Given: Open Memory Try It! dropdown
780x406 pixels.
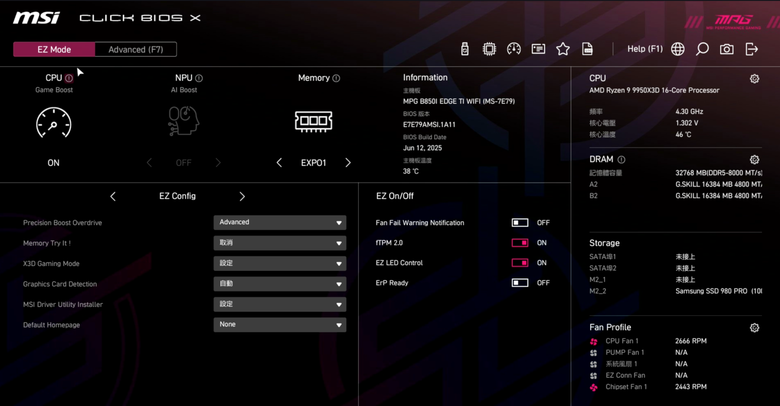Looking at the screenshot, I should (280, 243).
